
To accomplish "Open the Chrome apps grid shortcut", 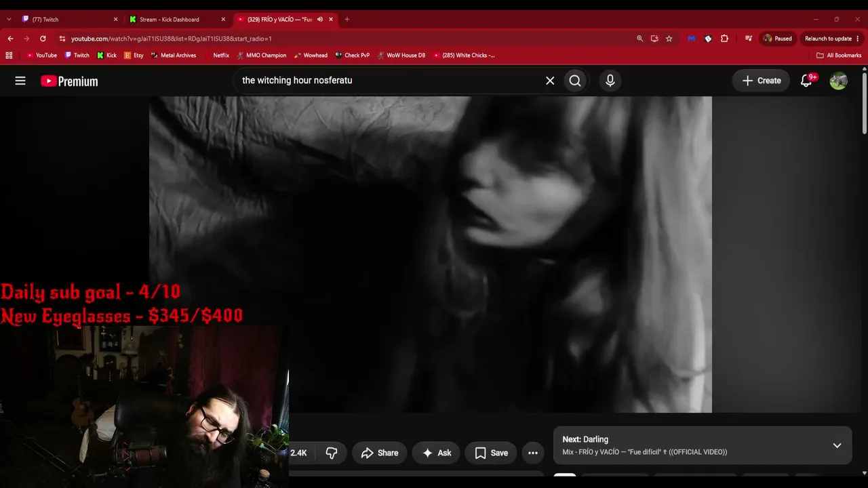I will tap(9, 56).
